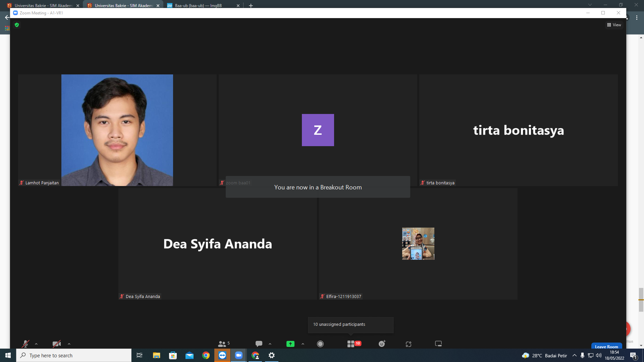Click the Lamhot Panjaitan name label

(x=42, y=183)
